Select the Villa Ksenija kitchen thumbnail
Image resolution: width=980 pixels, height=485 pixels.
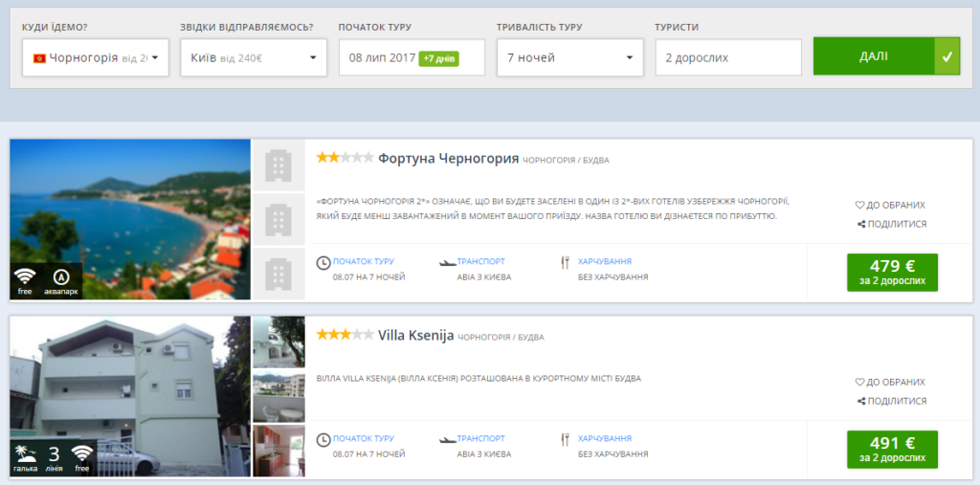coord(278,451)
